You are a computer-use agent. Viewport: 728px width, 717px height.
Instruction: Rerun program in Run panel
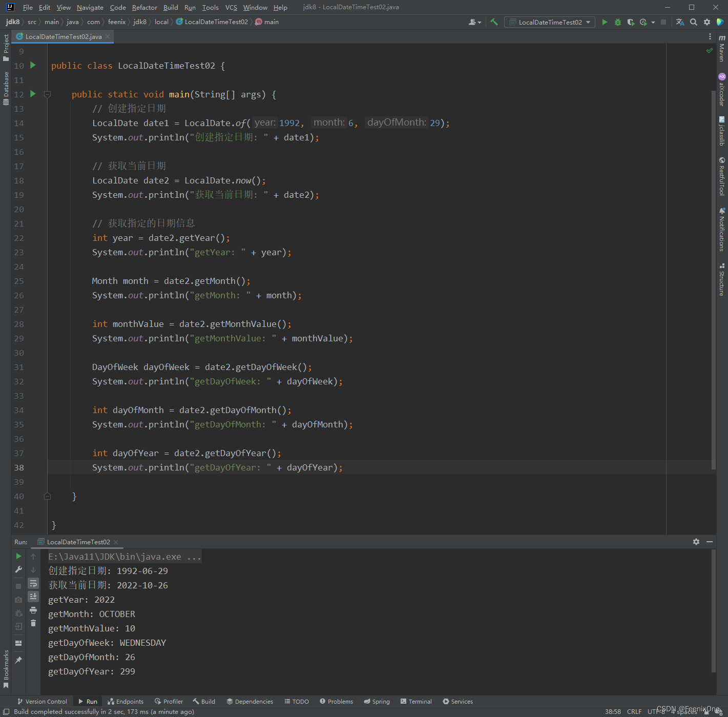click(x=18, y=556)
